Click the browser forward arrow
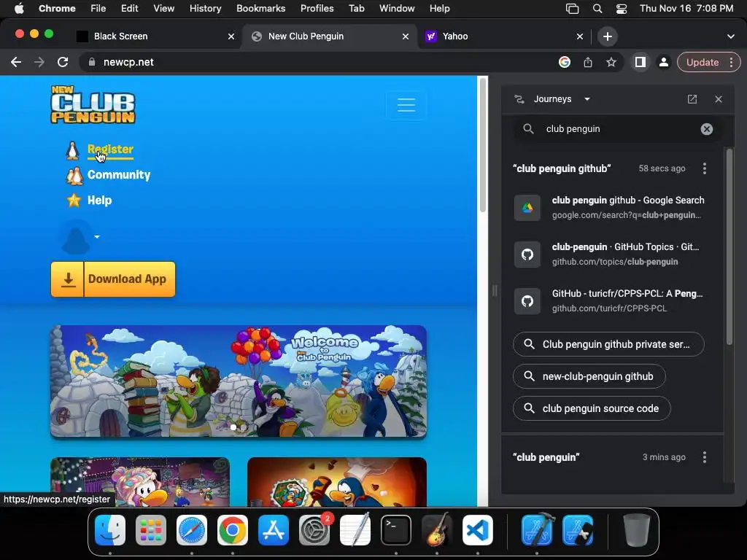 (39, 63)
